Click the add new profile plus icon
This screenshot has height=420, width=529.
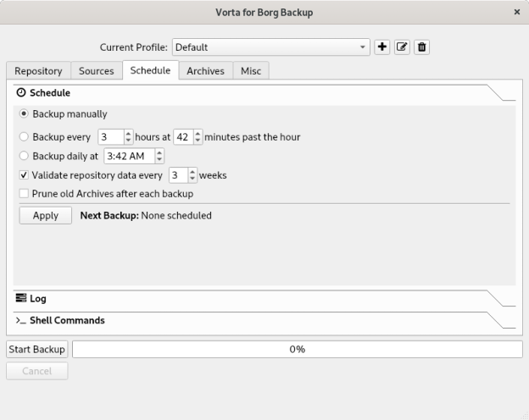pyautogui.click(x=382, y=47)
